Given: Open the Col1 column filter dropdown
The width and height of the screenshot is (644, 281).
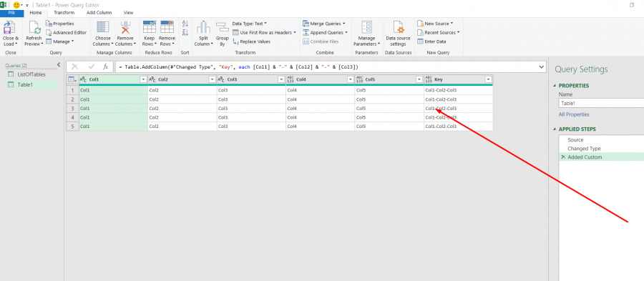Looking at the screenshot, I should (x=143, y=79).
